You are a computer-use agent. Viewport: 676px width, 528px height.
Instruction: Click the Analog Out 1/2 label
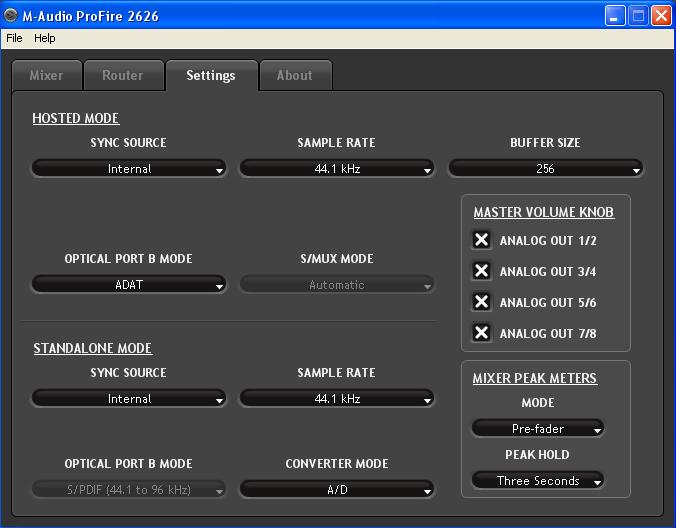pyautogui.click(x=548, y=241)
